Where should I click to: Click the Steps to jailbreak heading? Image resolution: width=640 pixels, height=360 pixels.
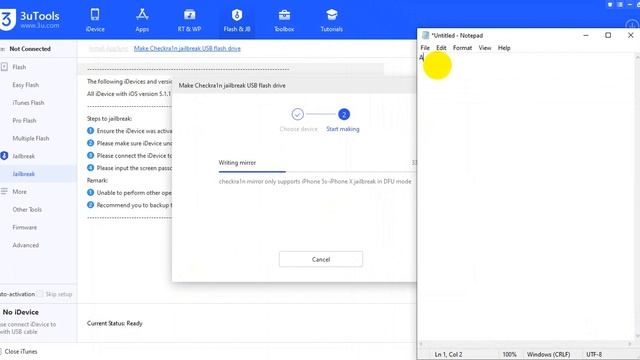[109, 119]
